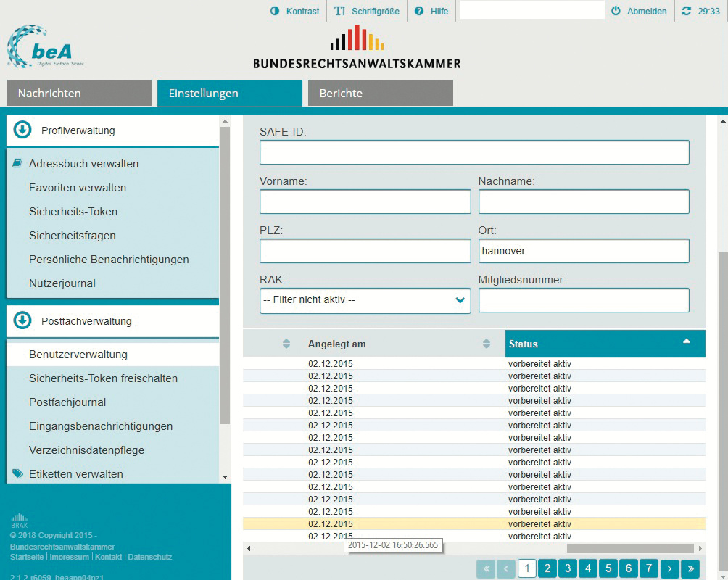Click the Adressbuch verwalten book icon
This screenshot has height=580, width=728.
[x=17, y=164]
